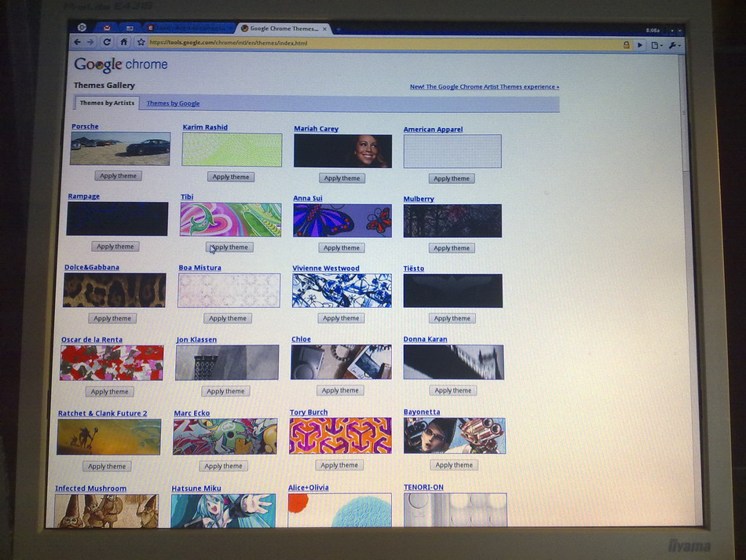Close the Google Chrome Themes browser tab
746x560 pixels.
[325, 29]
